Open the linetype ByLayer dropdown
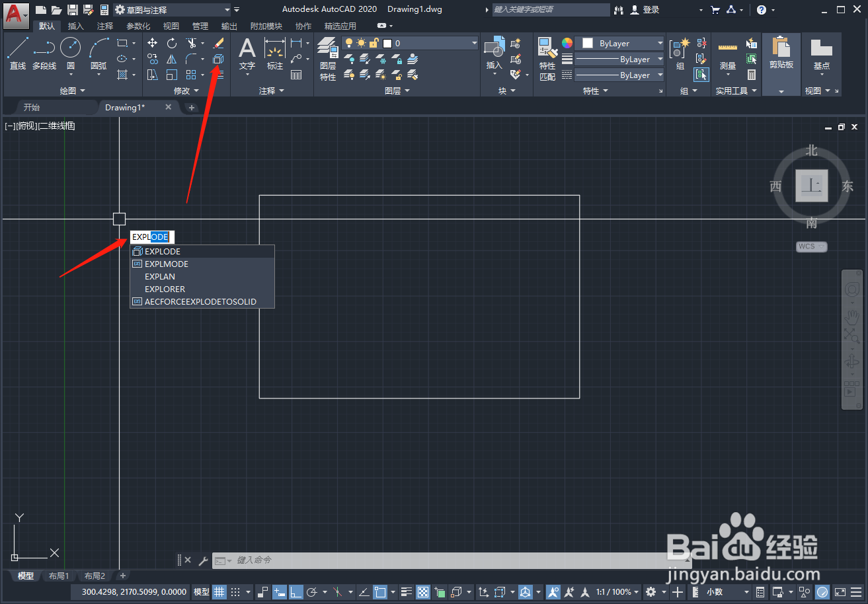The height and width of the screenshot is (604, 868). pos(619,75)
